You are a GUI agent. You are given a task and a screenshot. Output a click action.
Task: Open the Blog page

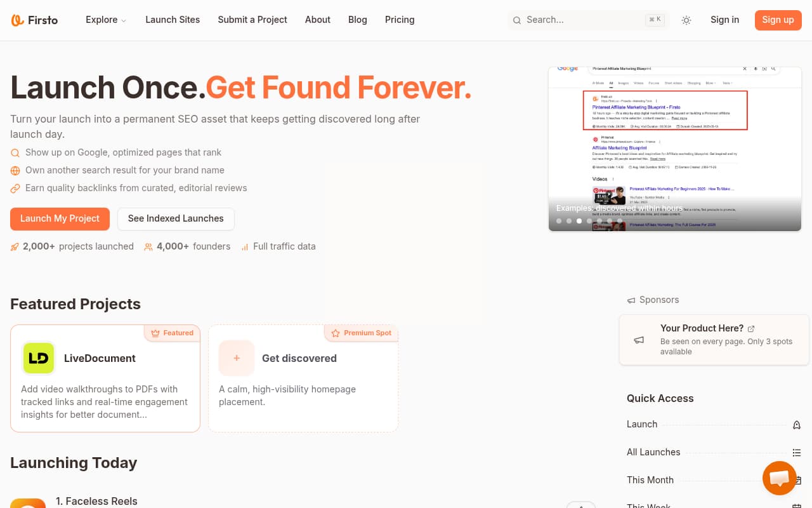coord(358,20)
